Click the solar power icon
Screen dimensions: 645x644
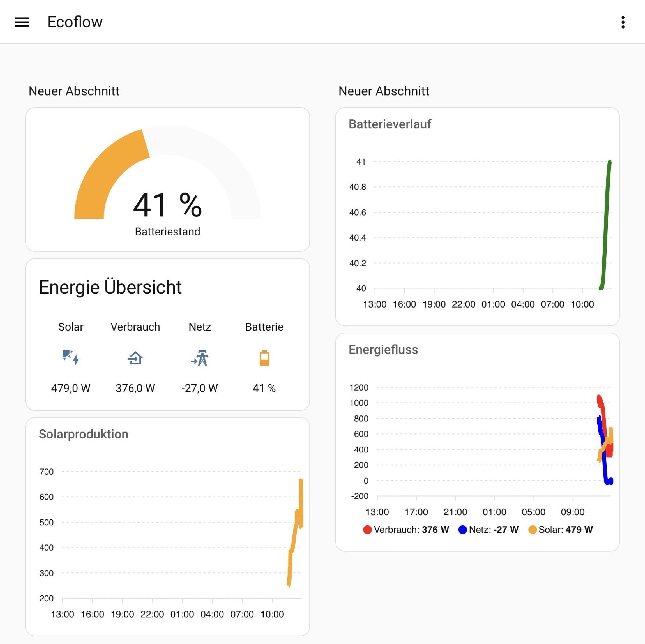click(71, 358)
